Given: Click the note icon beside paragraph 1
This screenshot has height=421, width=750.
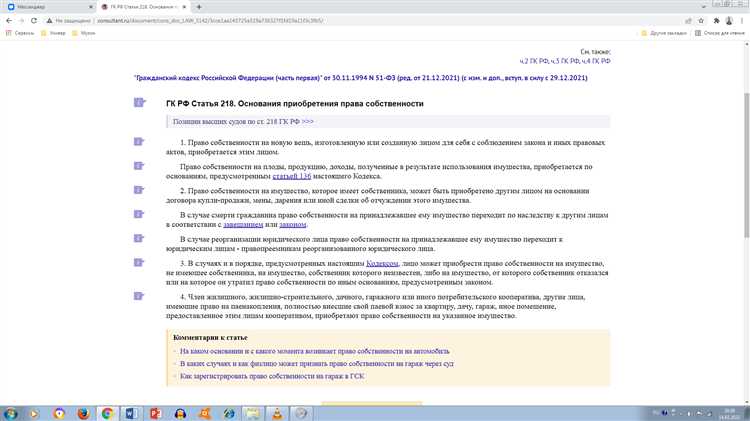Looking at the screenshot, I should (139, 142).
